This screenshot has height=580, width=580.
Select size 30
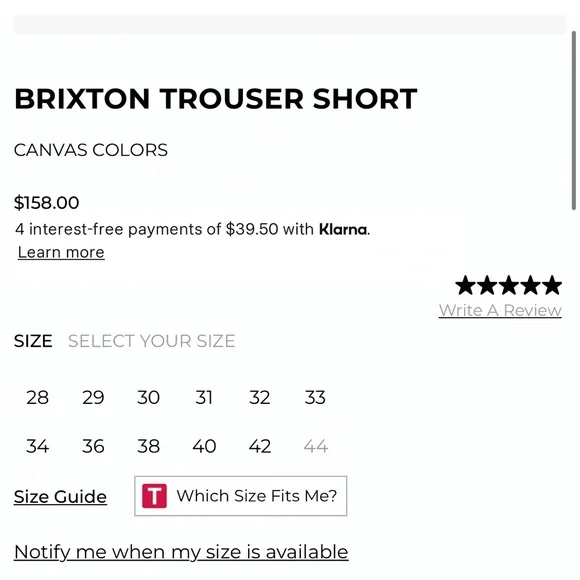point(148,398)
